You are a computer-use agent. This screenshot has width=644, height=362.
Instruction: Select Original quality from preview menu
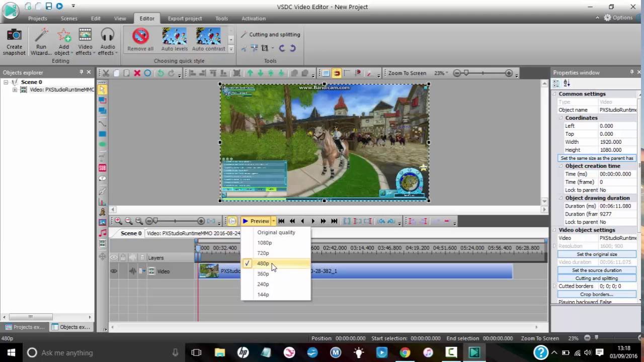276,232
